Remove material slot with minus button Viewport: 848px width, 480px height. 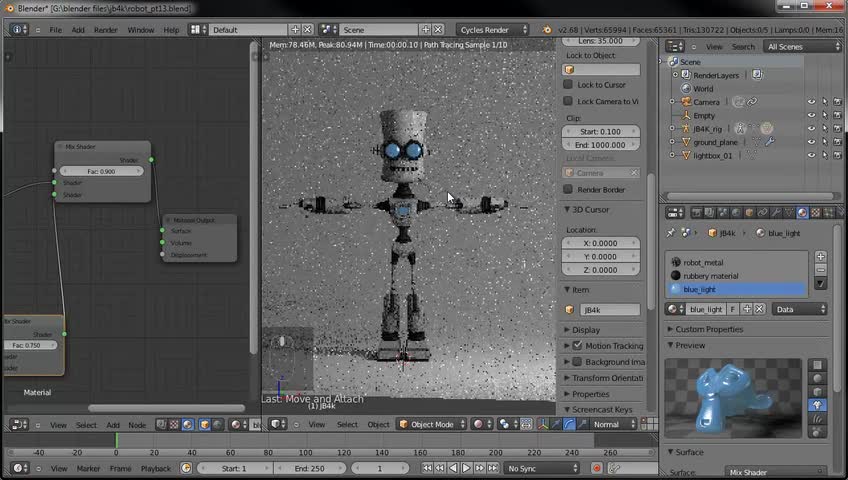820,269
